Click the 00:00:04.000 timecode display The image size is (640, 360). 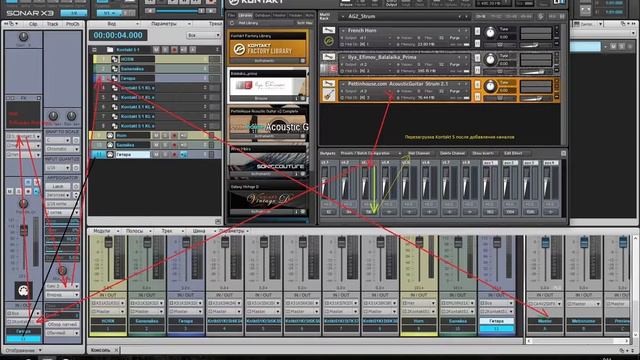coord(118,35)
